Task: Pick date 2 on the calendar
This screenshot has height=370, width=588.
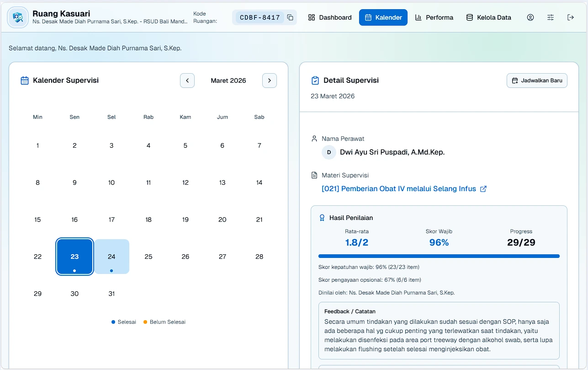Action: tap(74, 145)
